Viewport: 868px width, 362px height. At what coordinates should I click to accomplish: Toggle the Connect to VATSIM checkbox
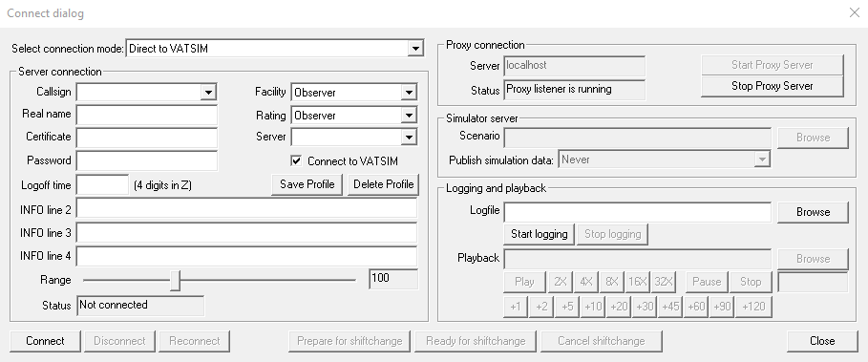297,161
